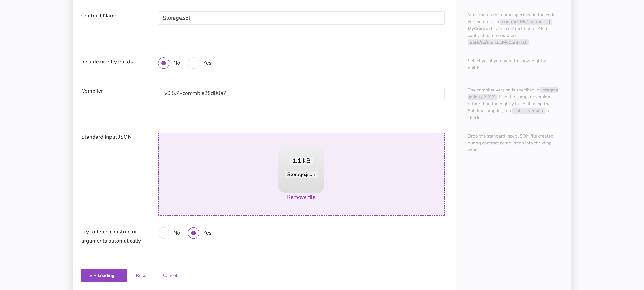This screenshot has width=644, height=290.
Task: Select Yes for fetching constructor arguments
Action: pos(194,233)
